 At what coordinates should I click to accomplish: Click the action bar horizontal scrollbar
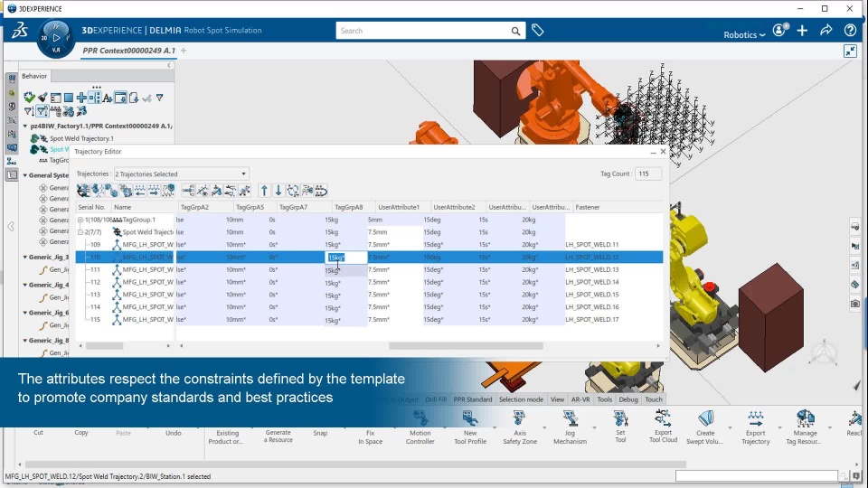tap(355, 465)
